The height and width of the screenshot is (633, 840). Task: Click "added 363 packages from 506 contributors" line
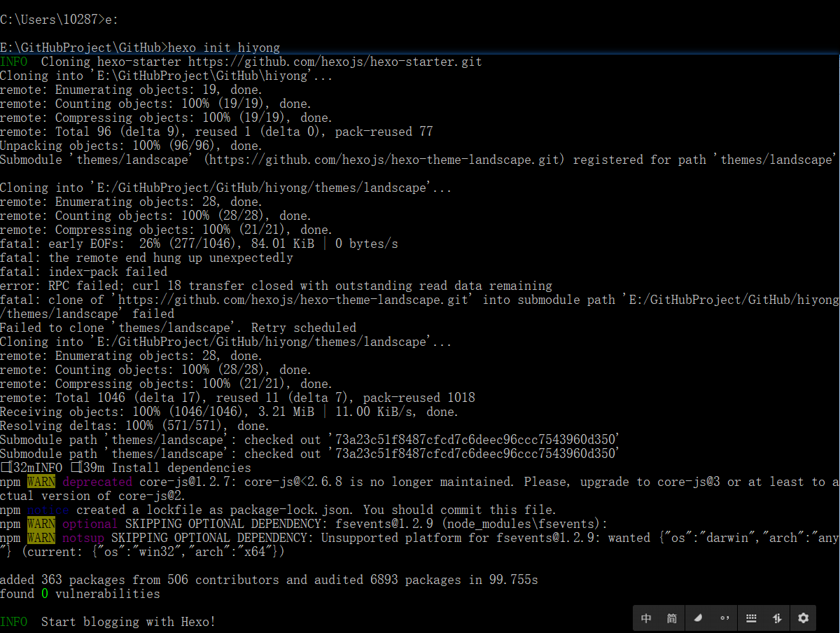tap(269, 580)
